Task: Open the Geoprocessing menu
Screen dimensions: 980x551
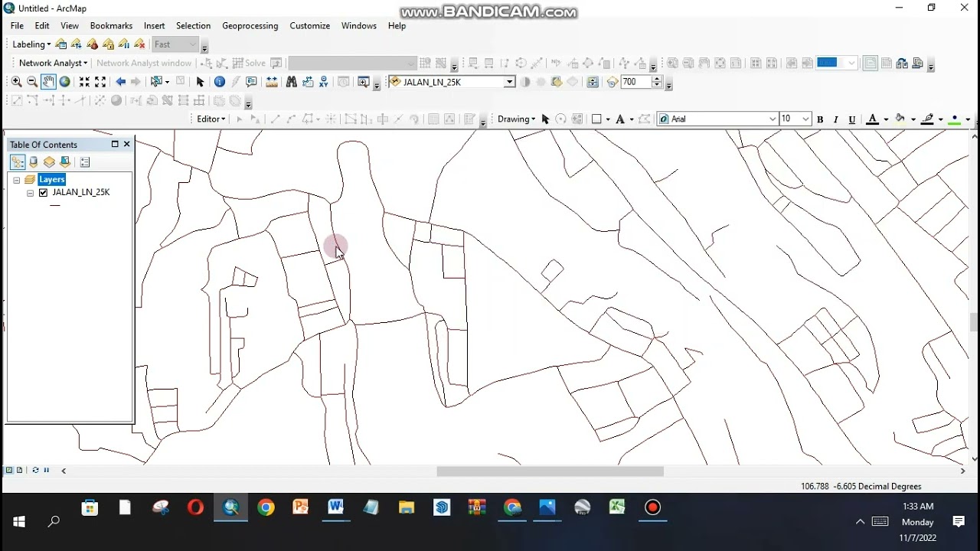Action: [x=250, y=25]
